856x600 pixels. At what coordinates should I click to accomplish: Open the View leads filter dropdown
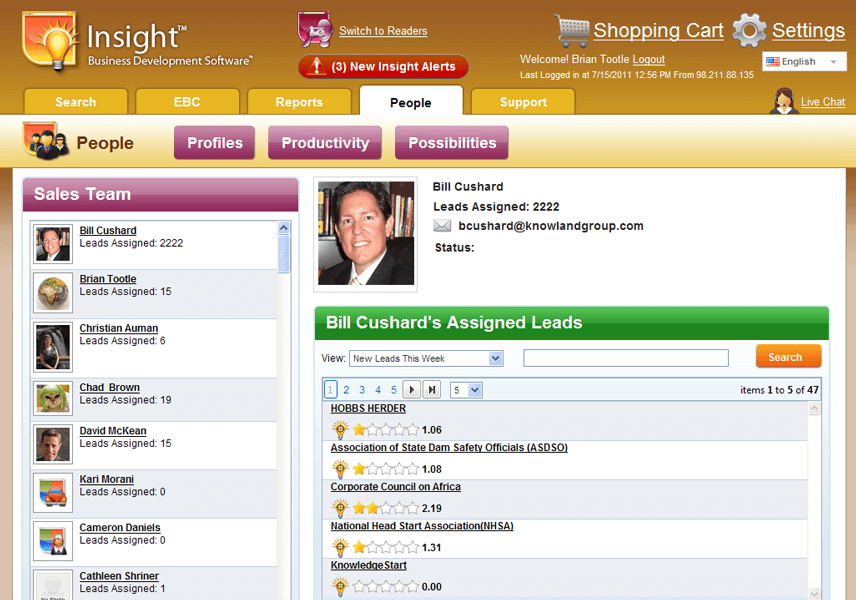[426, 359]
